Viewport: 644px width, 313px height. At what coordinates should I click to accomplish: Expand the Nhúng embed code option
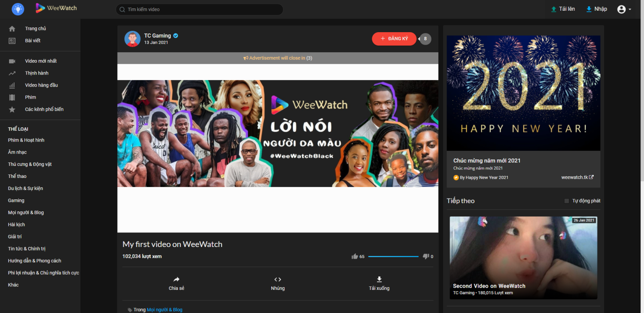pos(278,283)
